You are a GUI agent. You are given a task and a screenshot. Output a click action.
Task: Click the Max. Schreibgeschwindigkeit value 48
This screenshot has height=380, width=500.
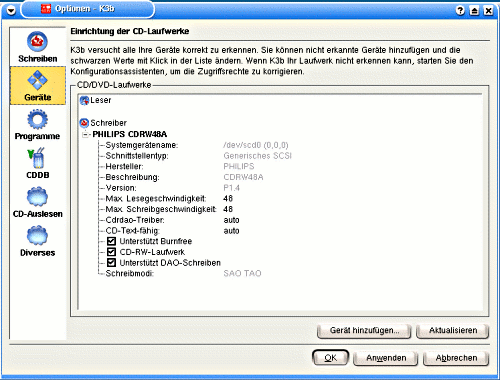(228, 209)
